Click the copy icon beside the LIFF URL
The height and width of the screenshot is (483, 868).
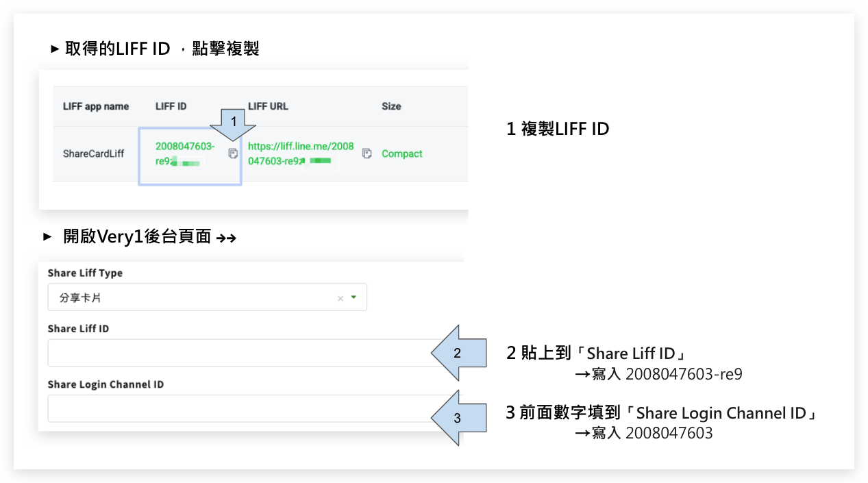click(367, 153)
